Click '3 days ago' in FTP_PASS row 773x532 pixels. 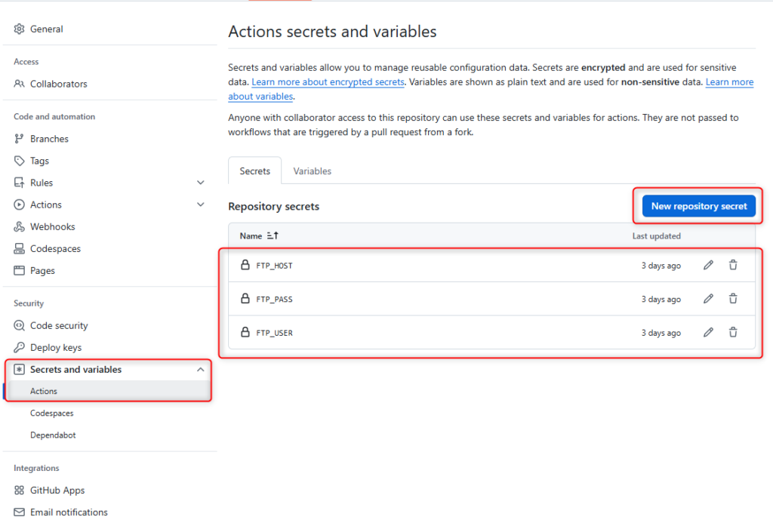coord(661,299)
